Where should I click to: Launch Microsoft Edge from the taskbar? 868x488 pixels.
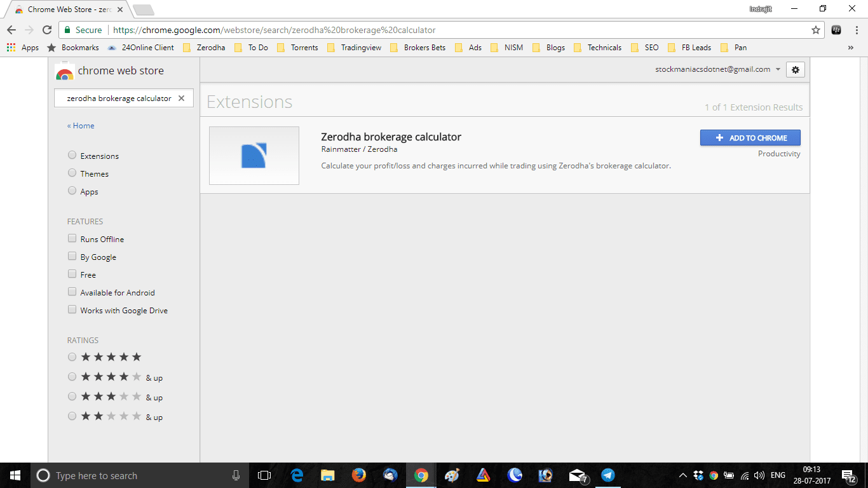click(297, 475)
